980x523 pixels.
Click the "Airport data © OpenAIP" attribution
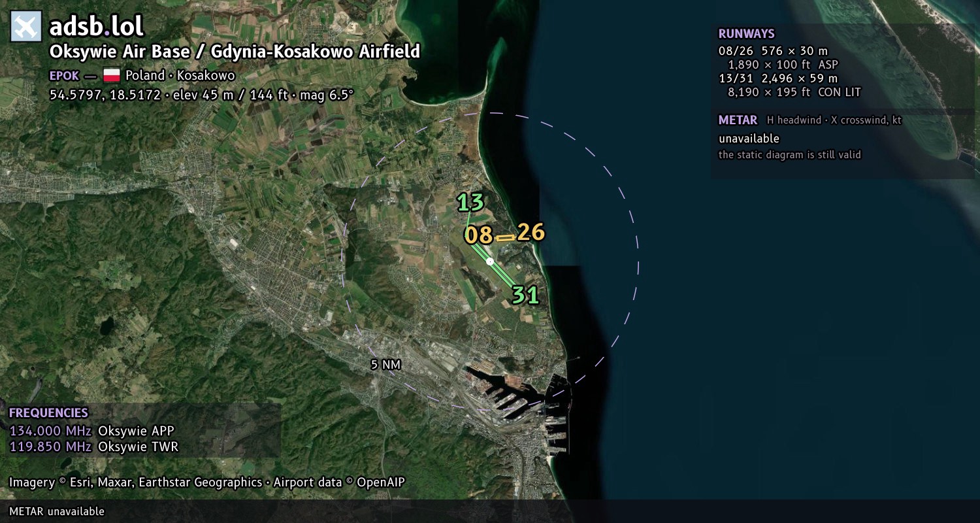[339, 482]
